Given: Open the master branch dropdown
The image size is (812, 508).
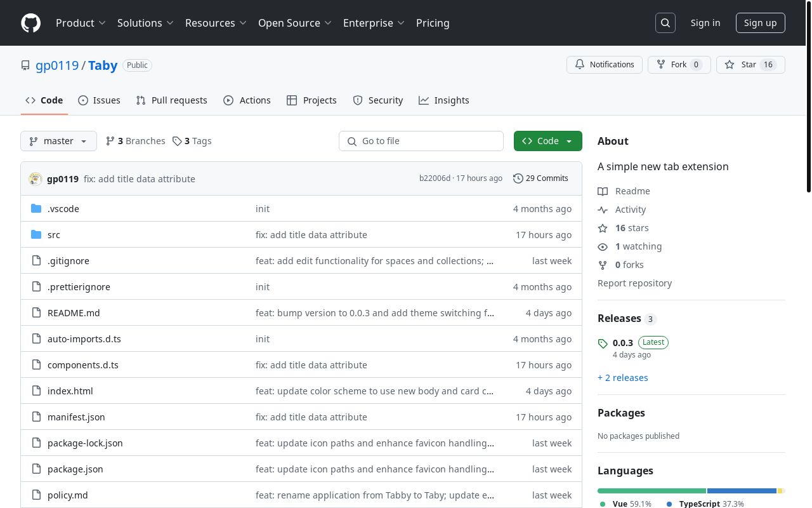Looking at the screenshot, I should pos(58,141).
